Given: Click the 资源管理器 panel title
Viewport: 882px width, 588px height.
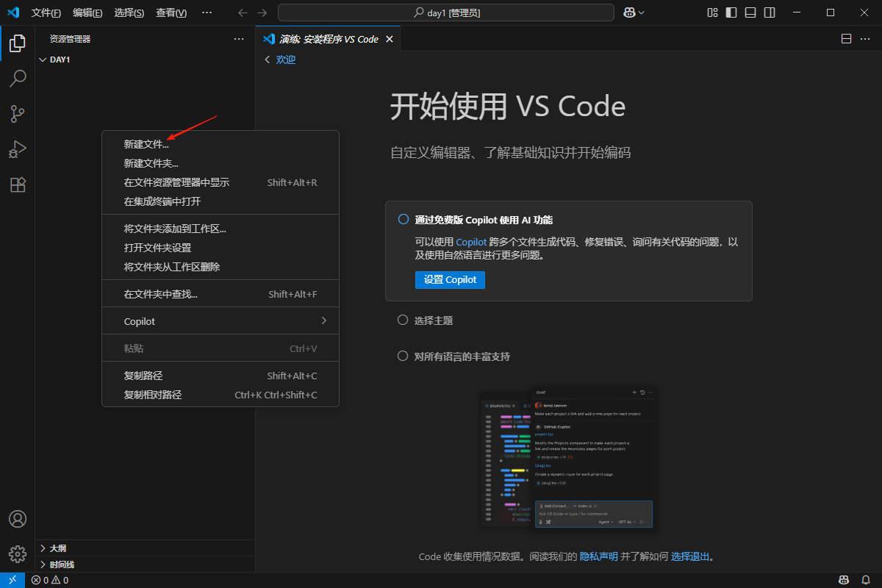Looking at the screenshot, I should (70, 39).
